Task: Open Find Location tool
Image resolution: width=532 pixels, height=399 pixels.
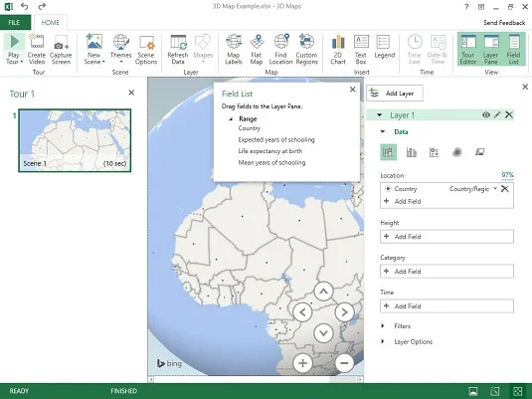Action: click(x=281, y=49)
